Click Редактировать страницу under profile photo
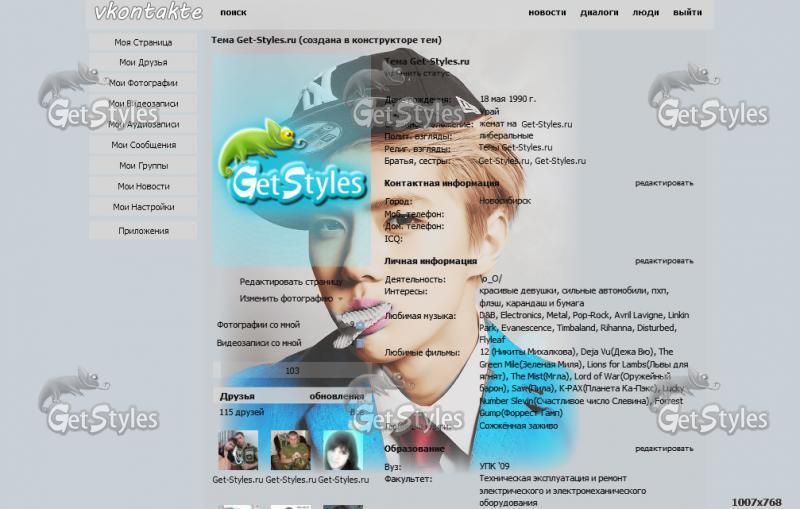 coord(291,282)
